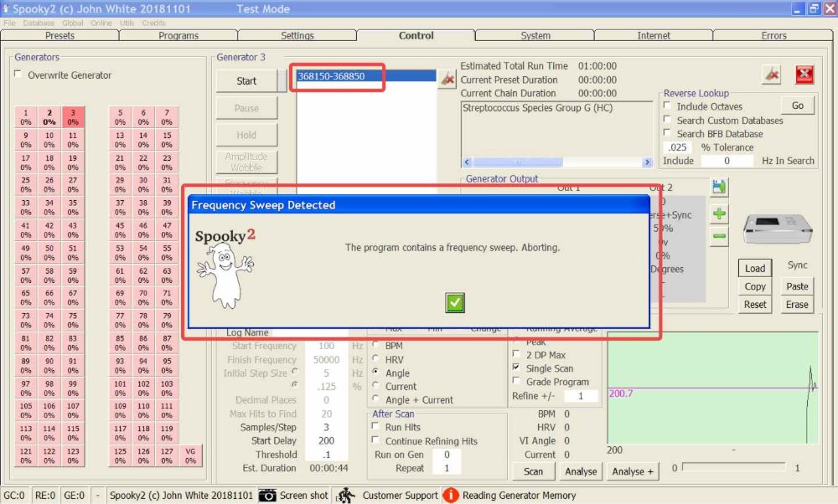The height and width of the screenshot is (504, 838).
Task: Click the % Tolerance field showing .025
Action: click(678, 147)
